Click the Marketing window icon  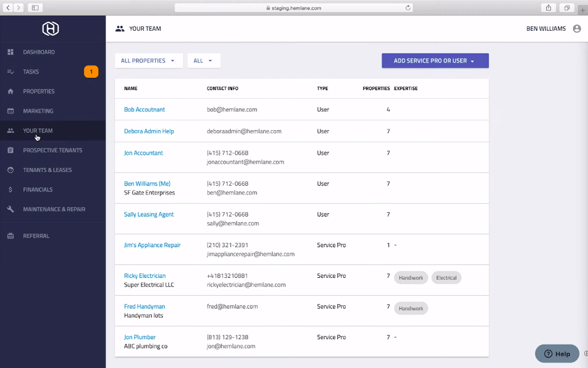click(10, 111)
